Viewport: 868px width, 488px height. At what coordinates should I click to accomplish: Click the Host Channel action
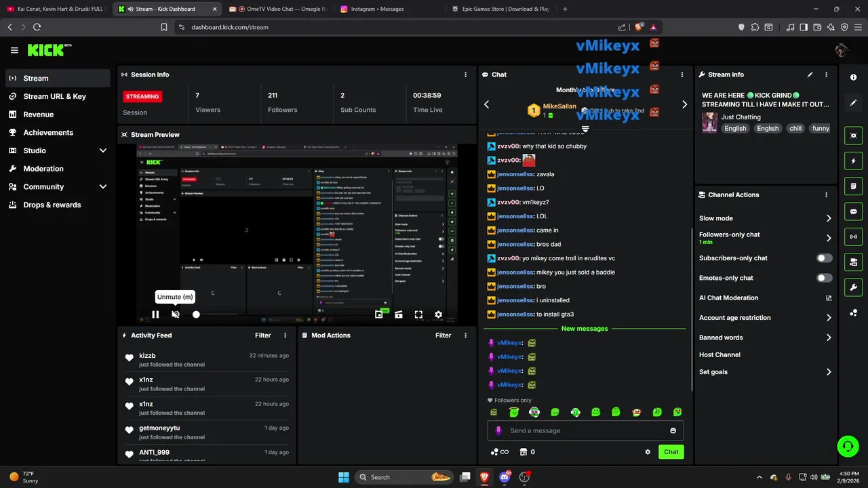pyautogui.click(x=719, y=354)
